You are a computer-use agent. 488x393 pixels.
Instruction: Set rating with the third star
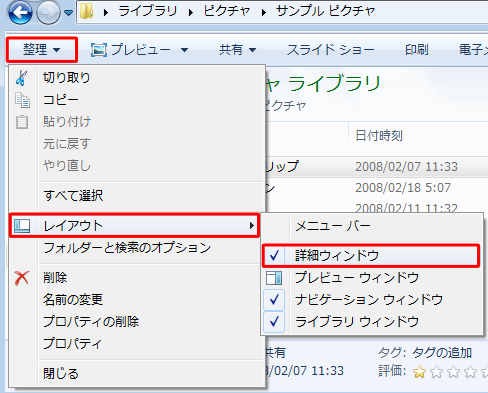[x=453, y=372]
